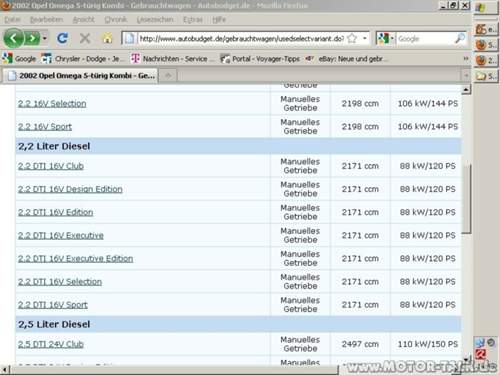Open the history dropdown next to Forward arrow

click(45, 39)
